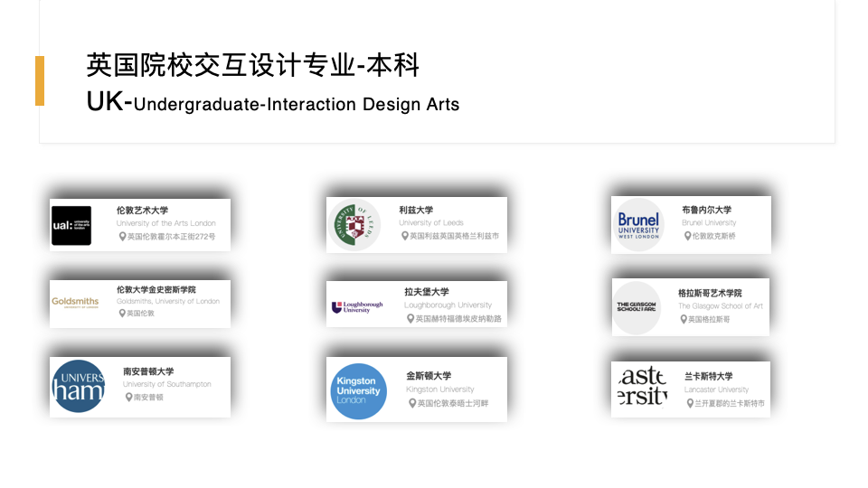Image resolution: width=868 pixels, height=488 pixels.
Task: Click University of Southampton subtitle text
Action: [x=167, y=384]
